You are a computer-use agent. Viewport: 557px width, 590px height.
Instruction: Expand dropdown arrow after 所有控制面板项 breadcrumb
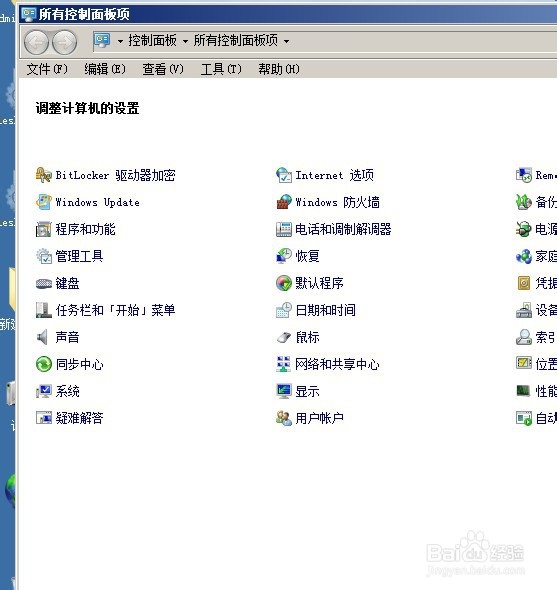coord(286,41)
